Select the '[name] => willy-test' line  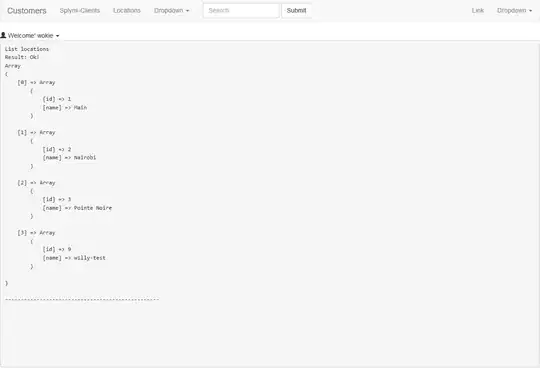tap(74, 258)
